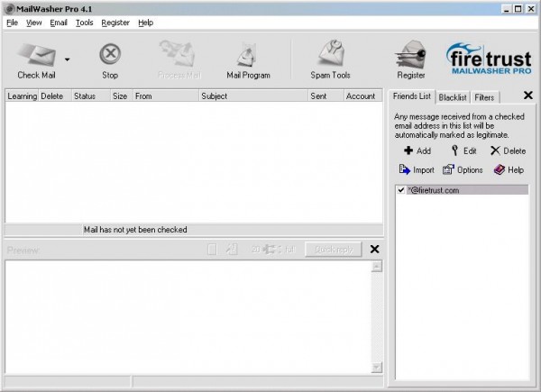This screenshot has width=541, height=392.
Task: Click preview scrollbar up arrow
Action: click(376, 267)
